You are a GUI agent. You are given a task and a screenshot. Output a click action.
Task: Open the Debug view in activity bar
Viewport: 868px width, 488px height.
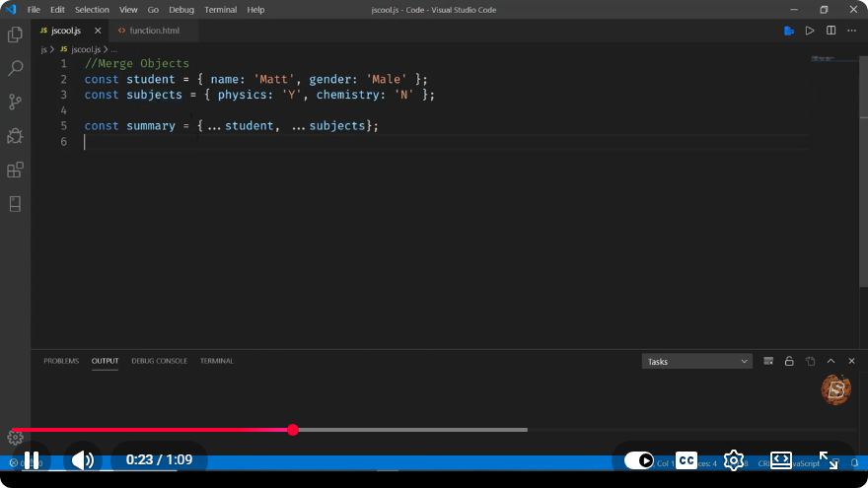[15, 136]
